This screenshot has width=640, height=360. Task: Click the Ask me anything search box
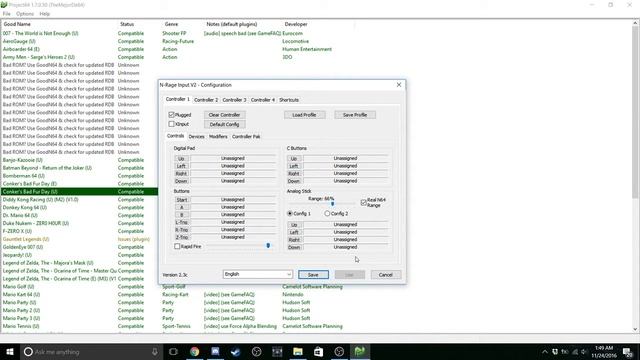click(x=91, y=351)
